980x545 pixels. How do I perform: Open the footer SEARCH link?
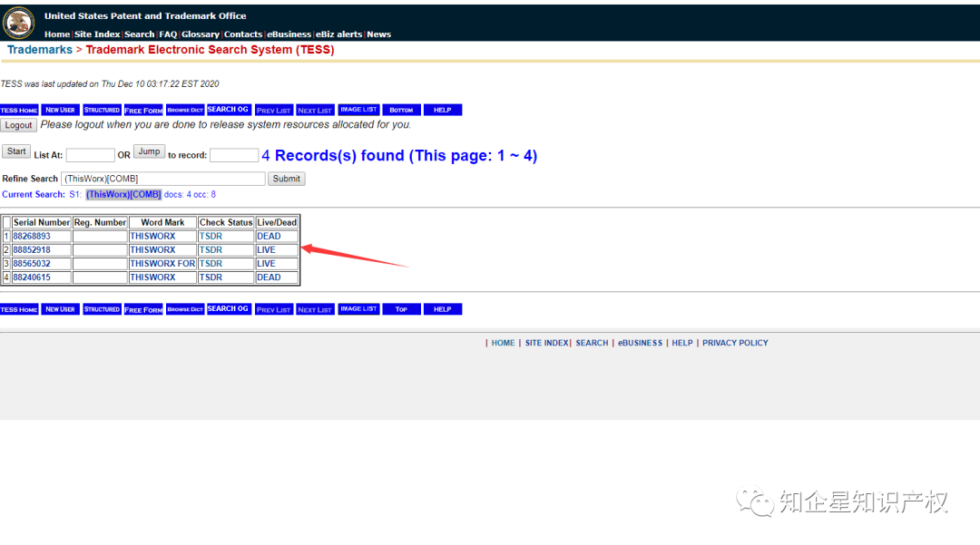tap(592, 343)
